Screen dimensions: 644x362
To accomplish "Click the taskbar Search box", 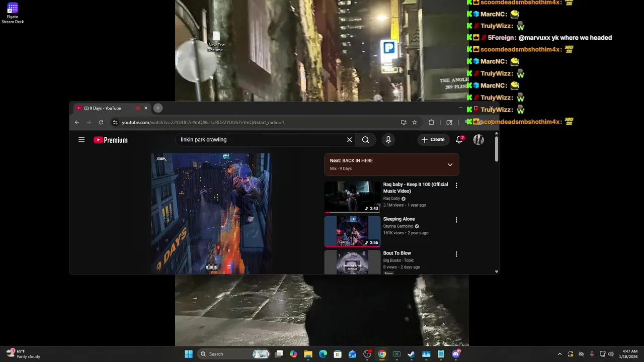I will tap(234, 354).
